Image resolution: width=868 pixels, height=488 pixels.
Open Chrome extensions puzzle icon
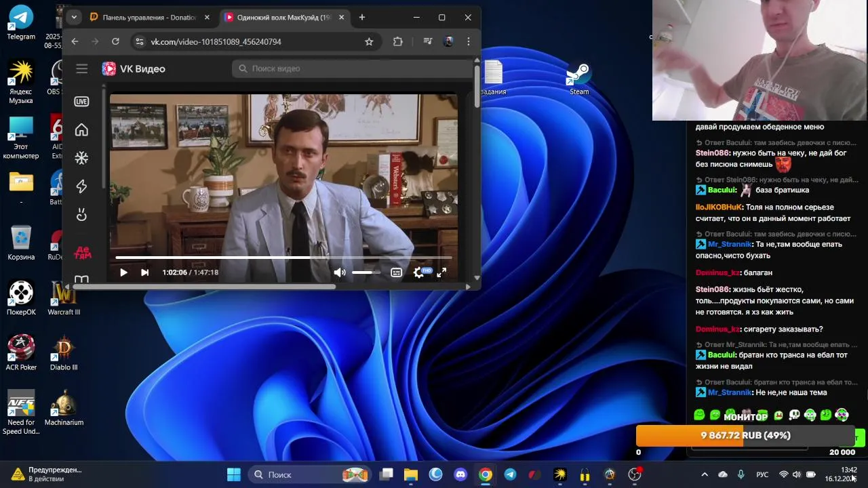[398, 42]
